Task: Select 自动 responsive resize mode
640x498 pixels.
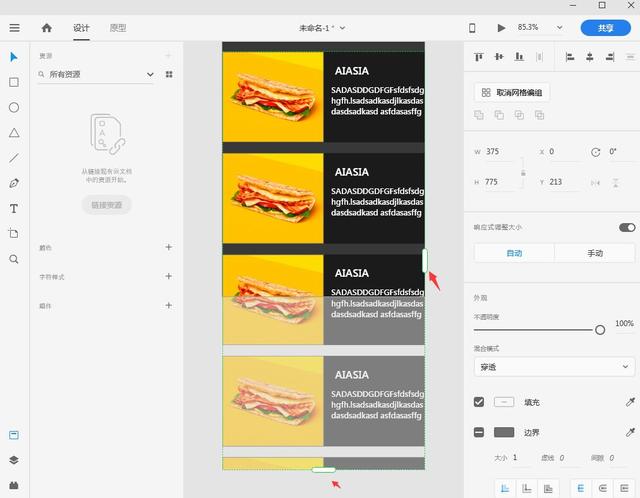Action: [x=514, y=253]
